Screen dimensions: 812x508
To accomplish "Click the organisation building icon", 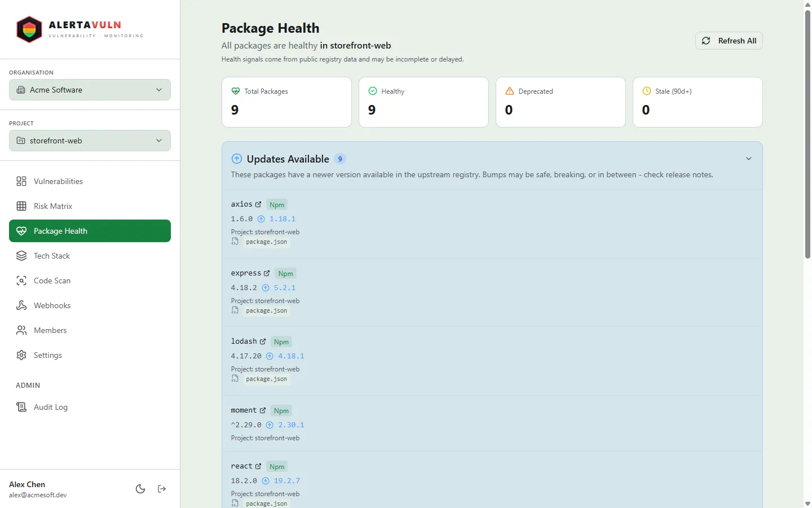I will [21, 90].
